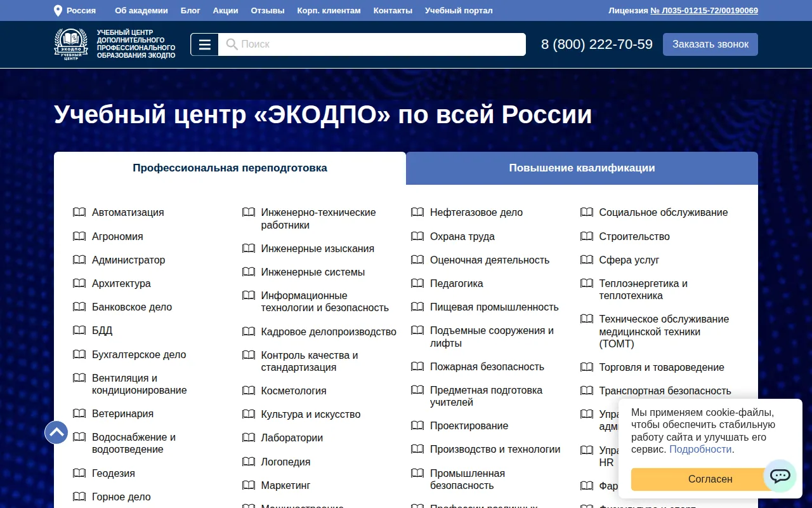Open the Культура и искусство category
812x508 pixels.
coord(311,414)
